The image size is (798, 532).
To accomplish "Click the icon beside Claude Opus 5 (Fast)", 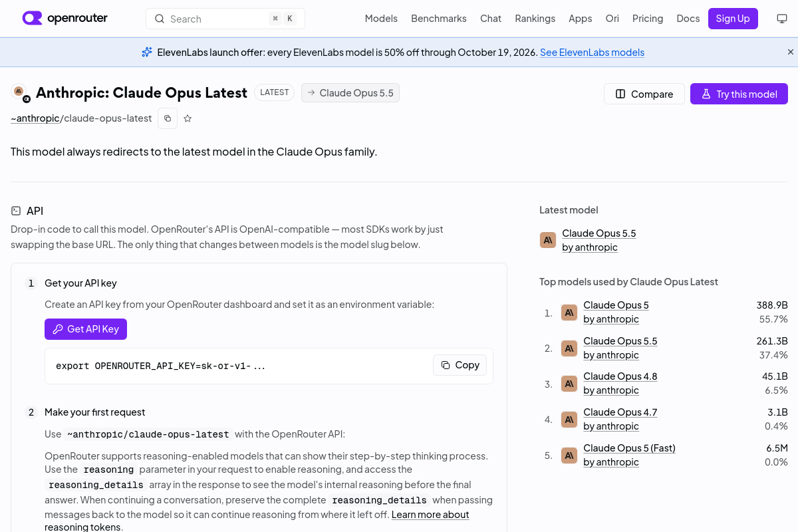I will tap(569, 456).
